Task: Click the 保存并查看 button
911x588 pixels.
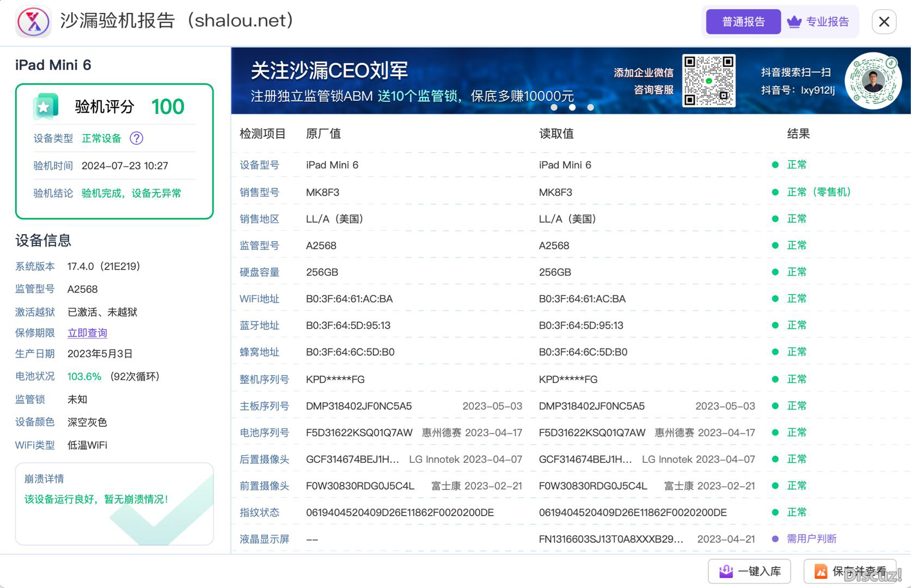Action: pos(850,571)
